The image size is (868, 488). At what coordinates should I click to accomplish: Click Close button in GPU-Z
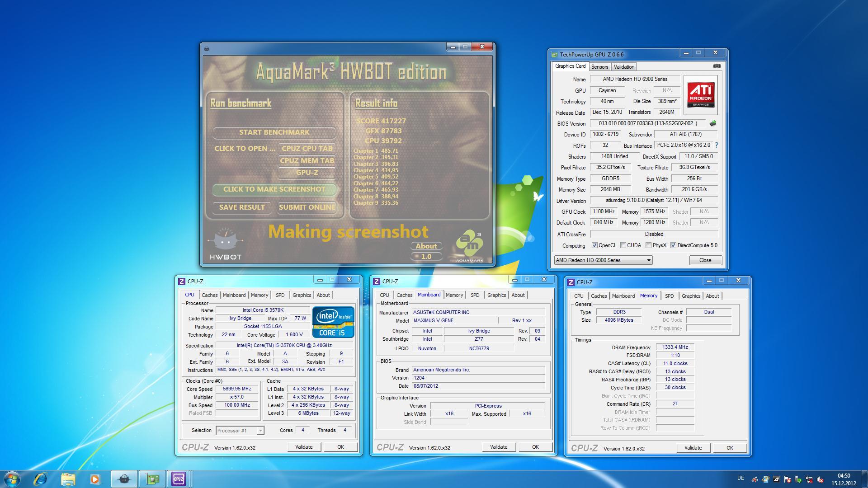(705, 260)
